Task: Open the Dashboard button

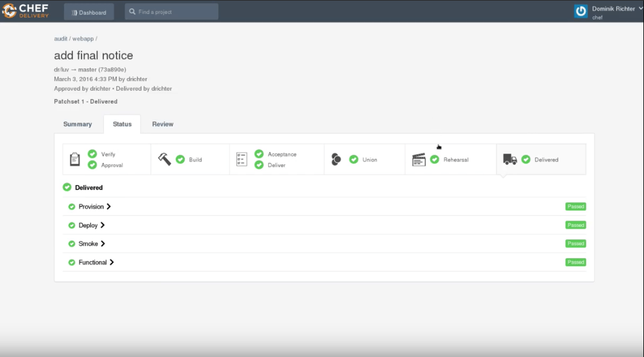Action: (89, 12)
